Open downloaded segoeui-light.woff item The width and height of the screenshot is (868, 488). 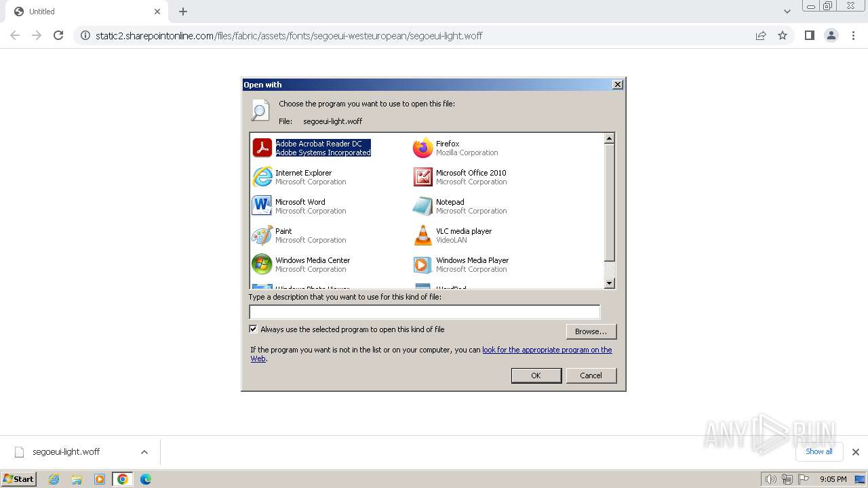coord(66,452)
